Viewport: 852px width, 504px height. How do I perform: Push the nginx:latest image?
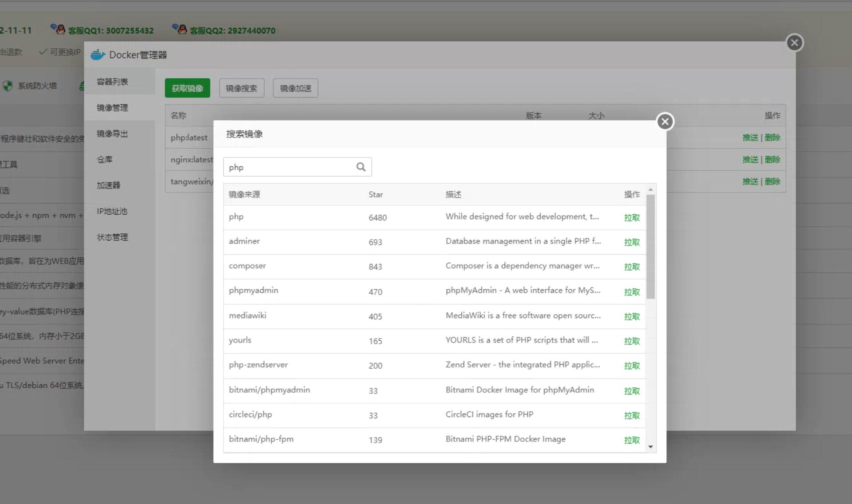coord(750,159)
